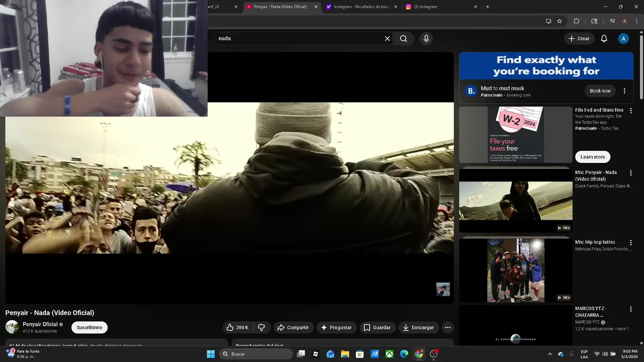Click the Preguntar button
Screen dimensions: 644x362
click(x=337, y=327)
